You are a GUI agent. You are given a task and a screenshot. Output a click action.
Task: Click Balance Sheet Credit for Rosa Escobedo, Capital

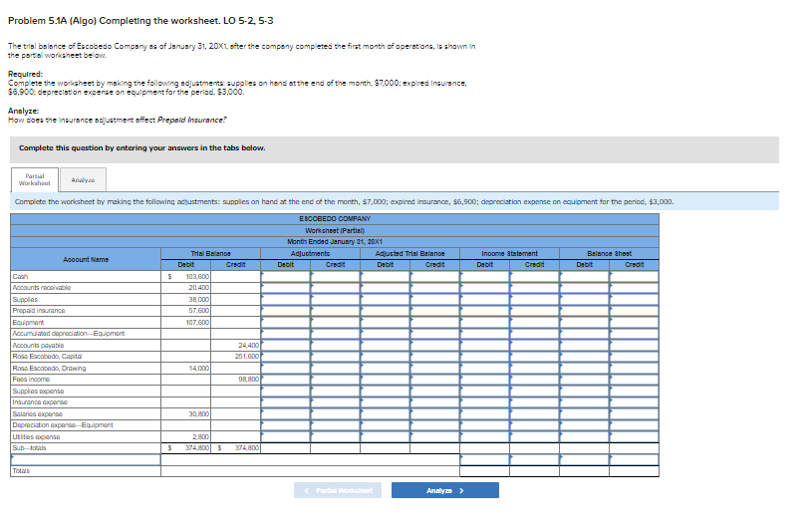point(634,357)
